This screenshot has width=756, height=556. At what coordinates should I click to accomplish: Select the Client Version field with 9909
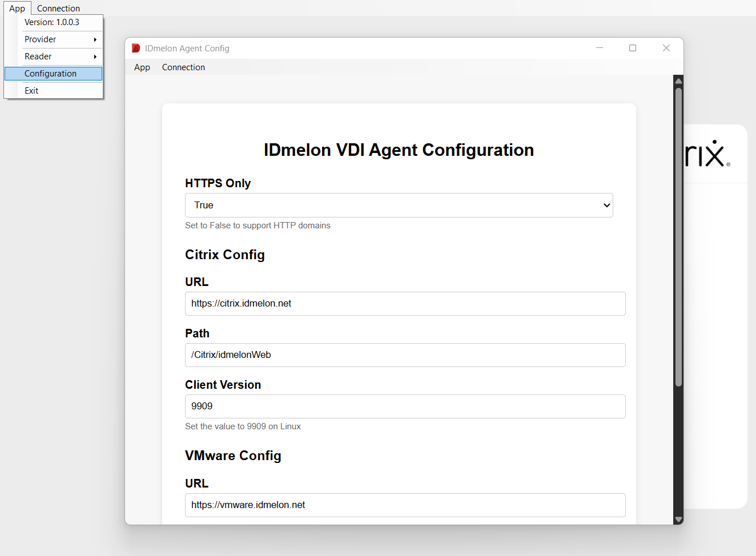[x=405, y=406]
